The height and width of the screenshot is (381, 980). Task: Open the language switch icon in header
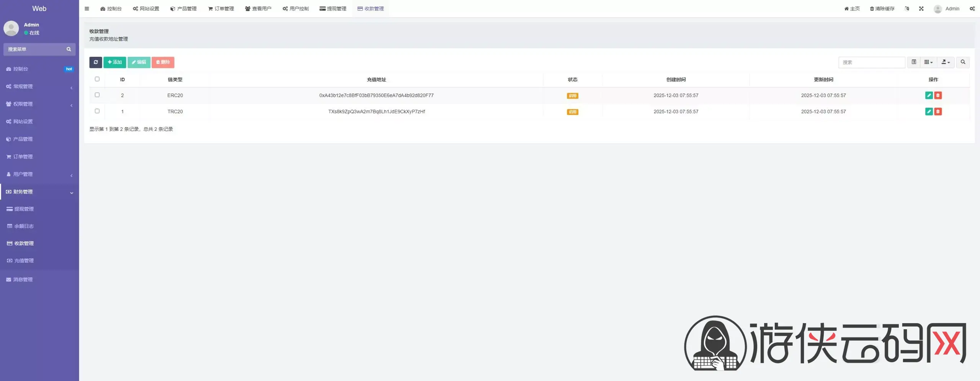coord(906,8)
